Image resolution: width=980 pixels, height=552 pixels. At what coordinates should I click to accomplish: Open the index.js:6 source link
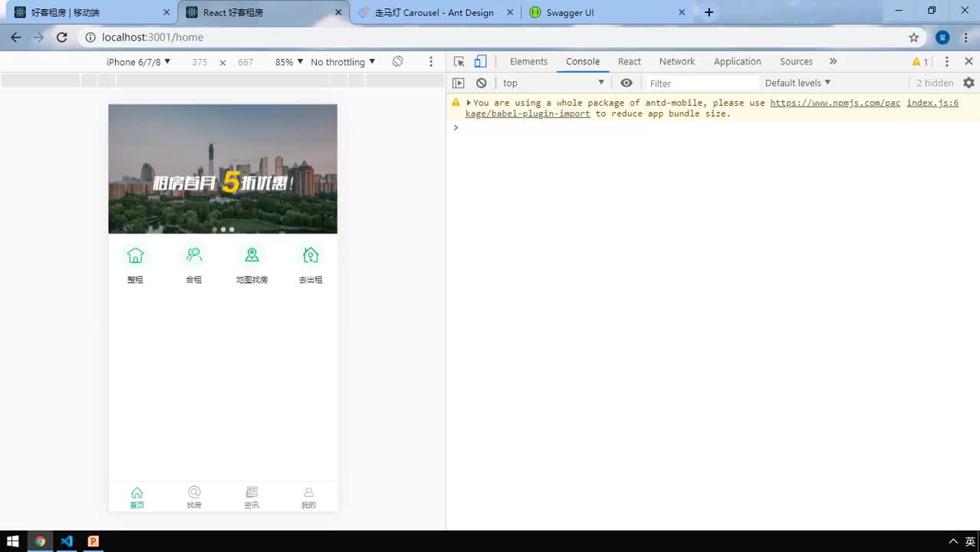(x=932, y=103)
